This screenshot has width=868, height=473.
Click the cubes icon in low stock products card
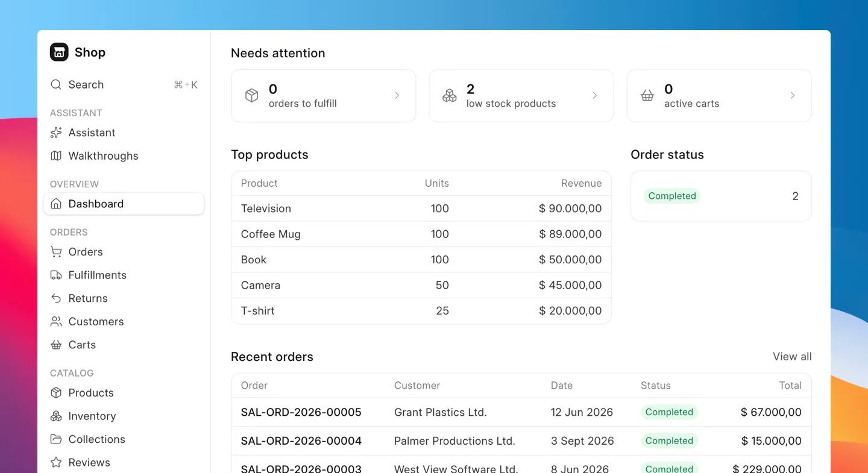pos(450,95)
